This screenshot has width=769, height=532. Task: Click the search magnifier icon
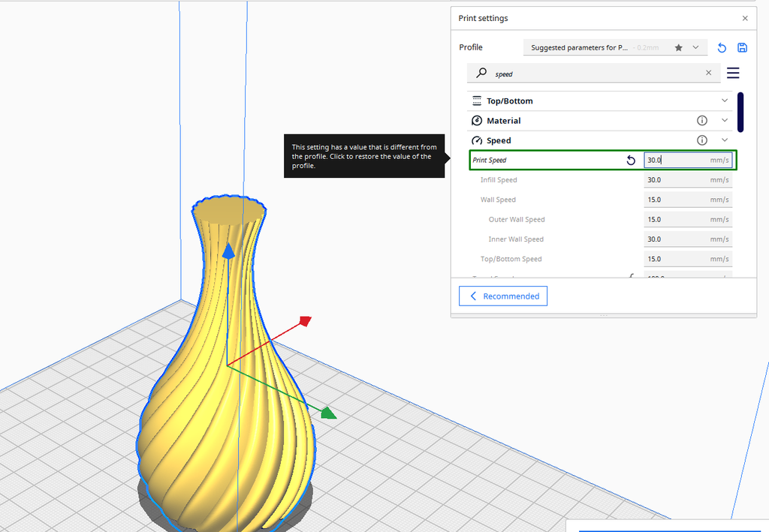click(x=481, y=73)
